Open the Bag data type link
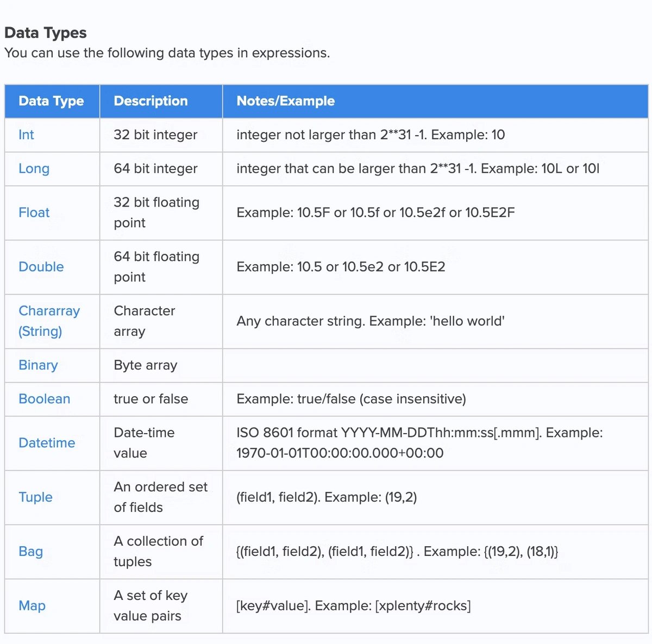 pos(30,552)
